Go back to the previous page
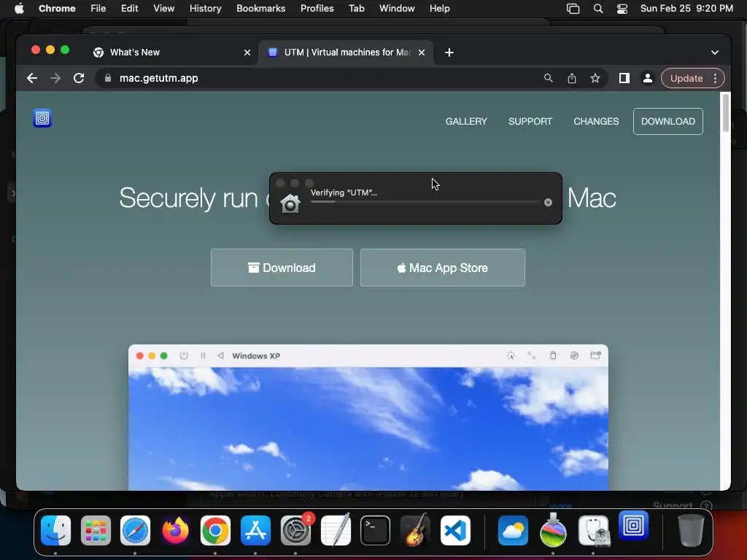Screen dimensions: 747x560 32,78
